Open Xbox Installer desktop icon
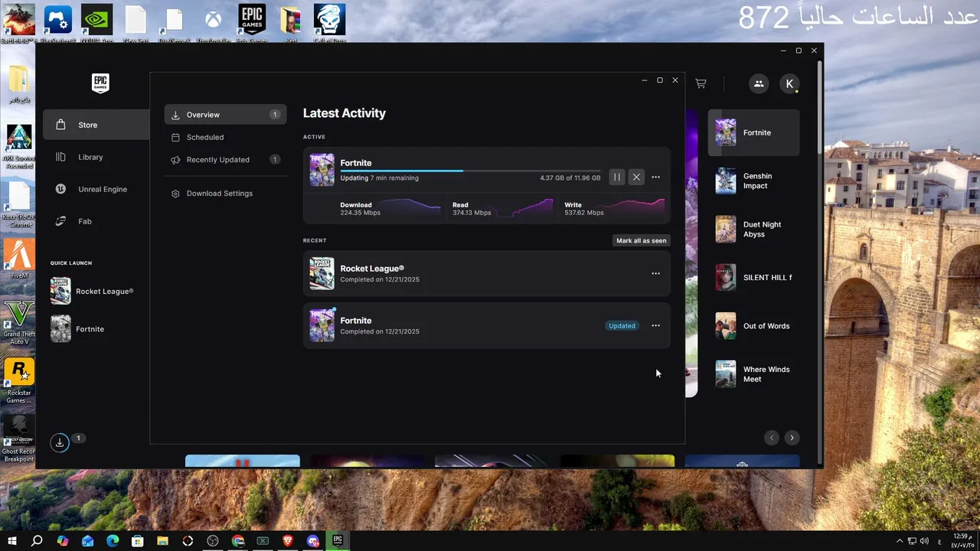 (x=214, y=23)
